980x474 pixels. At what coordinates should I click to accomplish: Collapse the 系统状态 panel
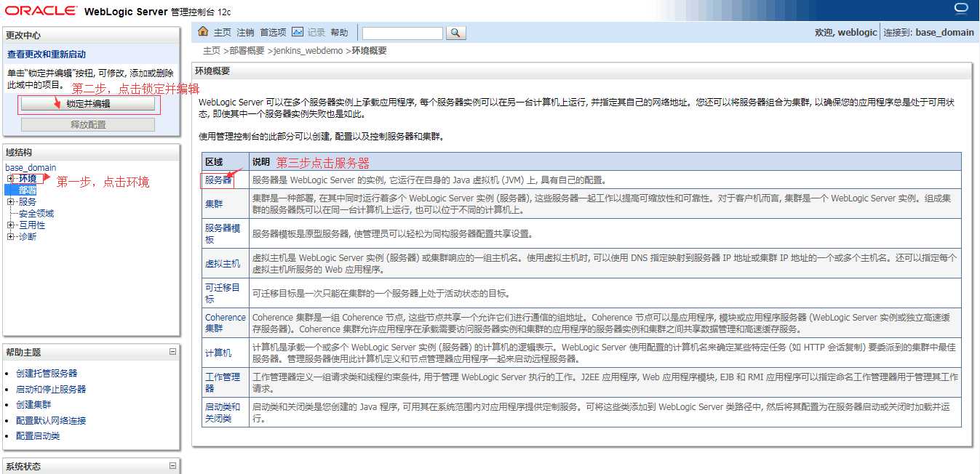172,466
